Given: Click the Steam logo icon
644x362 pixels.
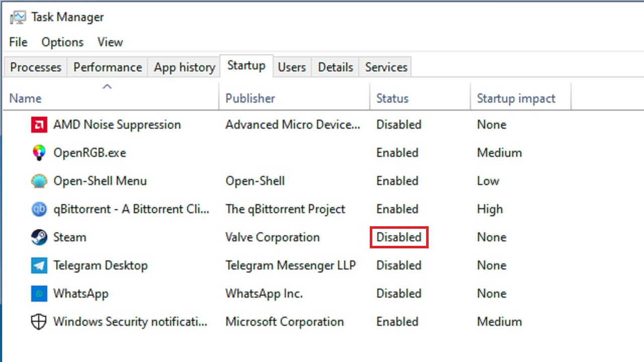Looking at the screenshot, I should click(x=39, y=237).
